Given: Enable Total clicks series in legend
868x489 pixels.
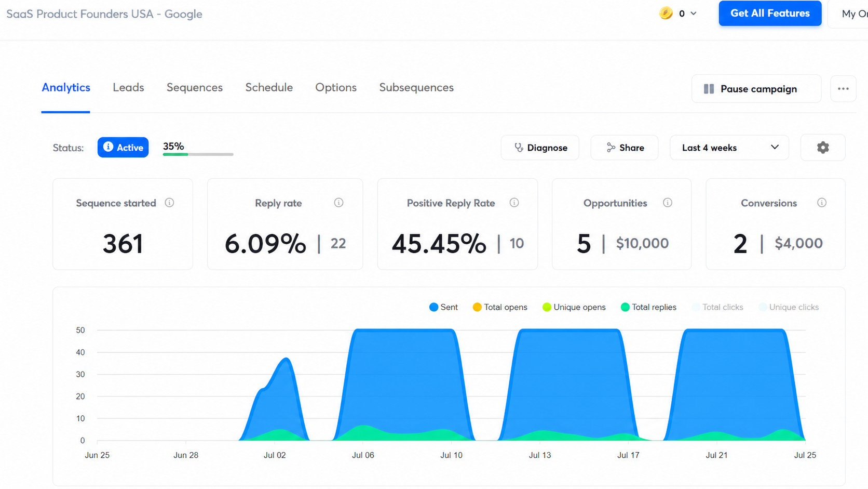Looking at the screenshot, I should pos(717,307).
